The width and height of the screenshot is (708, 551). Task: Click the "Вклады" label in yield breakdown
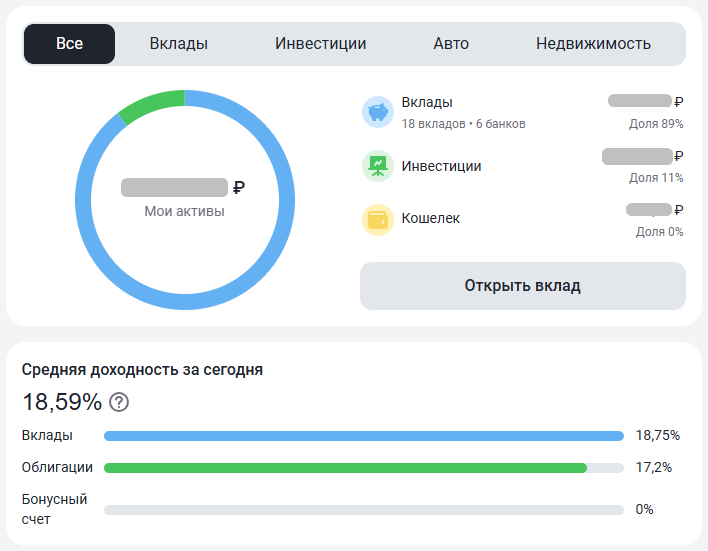point(47,435)
